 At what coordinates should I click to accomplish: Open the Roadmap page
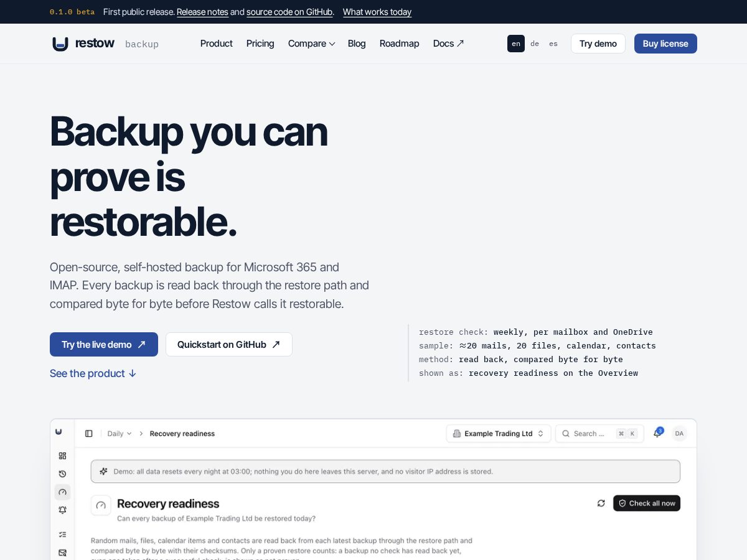point(399,44)
